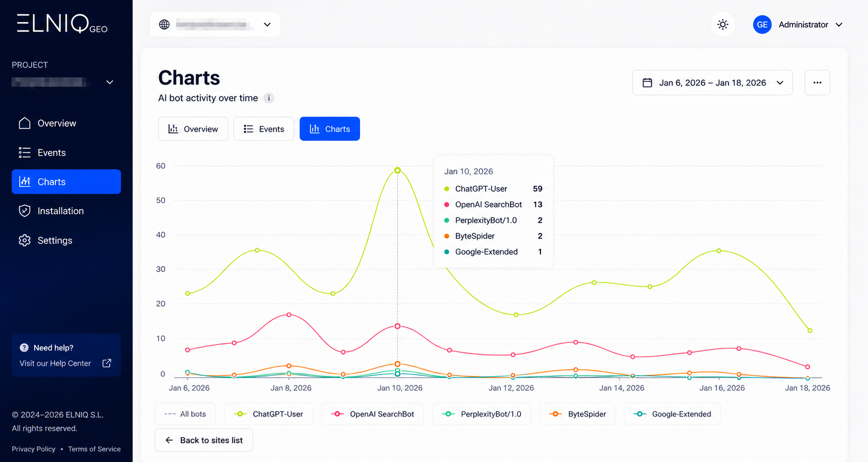868x462 pixels.
Task: Click Back to sites list button
Action: coord(203,440)
